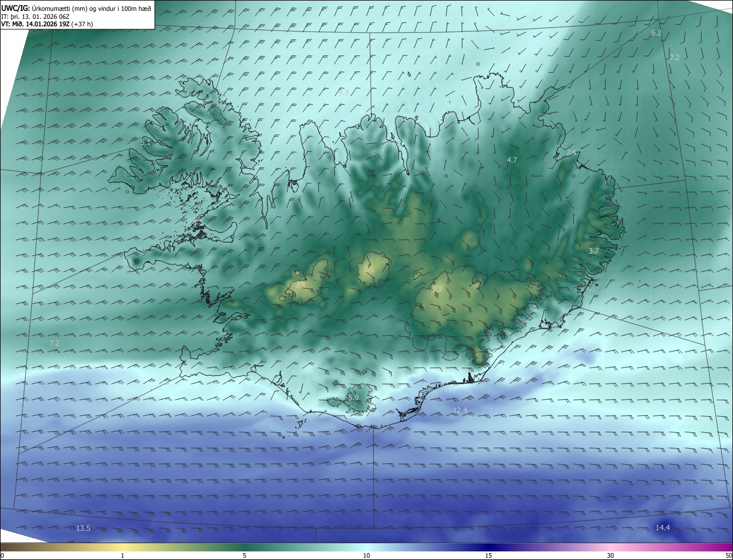Click the colour scale tick label 1
733x560 pixels.
(x=123, y=556)
